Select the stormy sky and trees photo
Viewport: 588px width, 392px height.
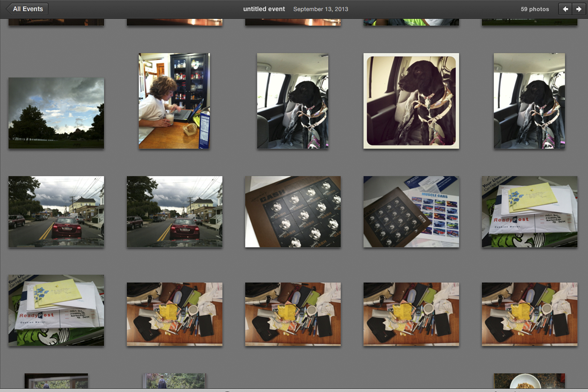tap(56, 113)
